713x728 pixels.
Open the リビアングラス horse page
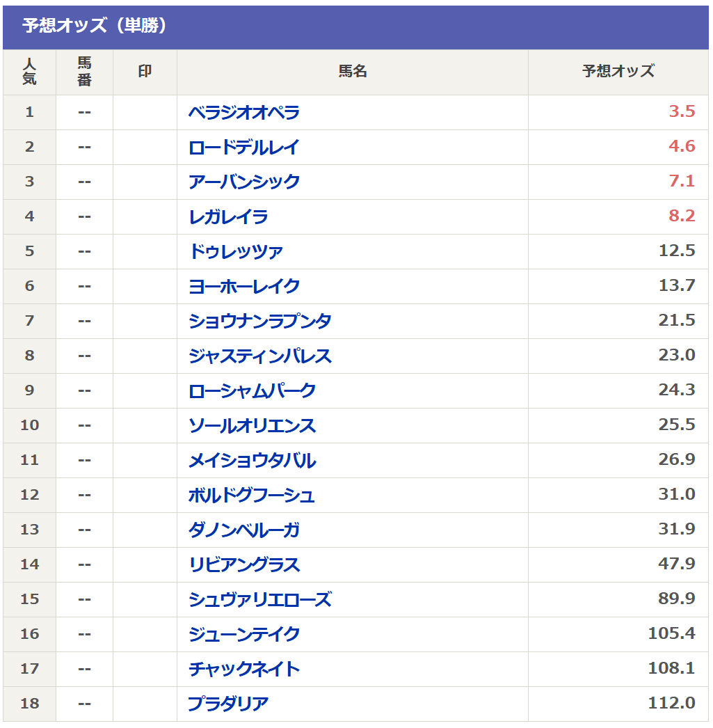[244, 566]
